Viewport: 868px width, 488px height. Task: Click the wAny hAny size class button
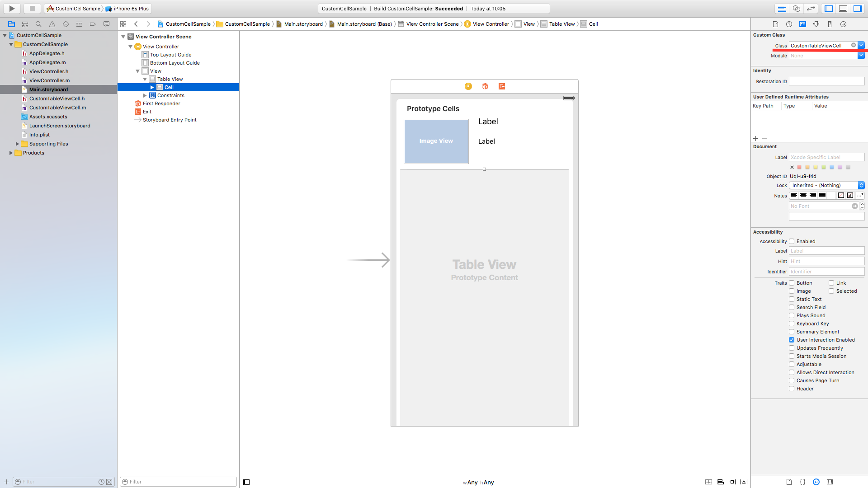click(478, 483)
